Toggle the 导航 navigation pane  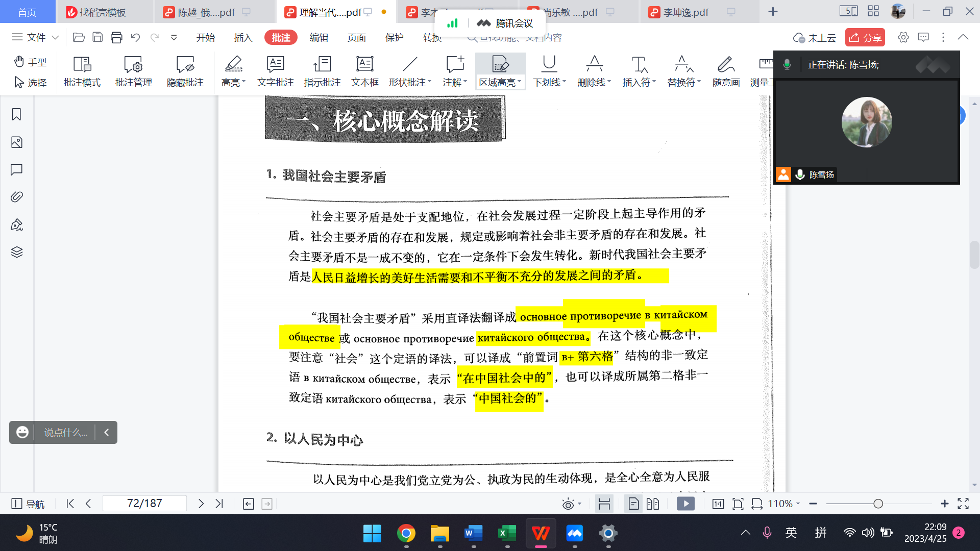(28, 504)
